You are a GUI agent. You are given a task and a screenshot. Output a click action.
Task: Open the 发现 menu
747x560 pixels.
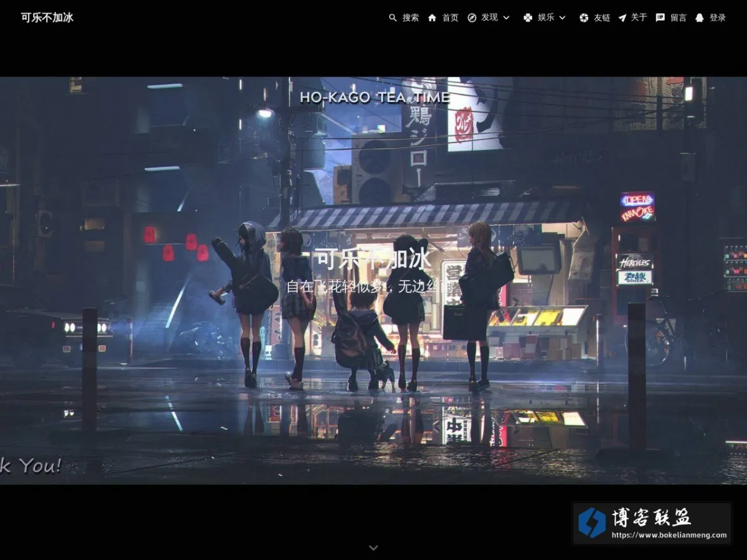489,17
